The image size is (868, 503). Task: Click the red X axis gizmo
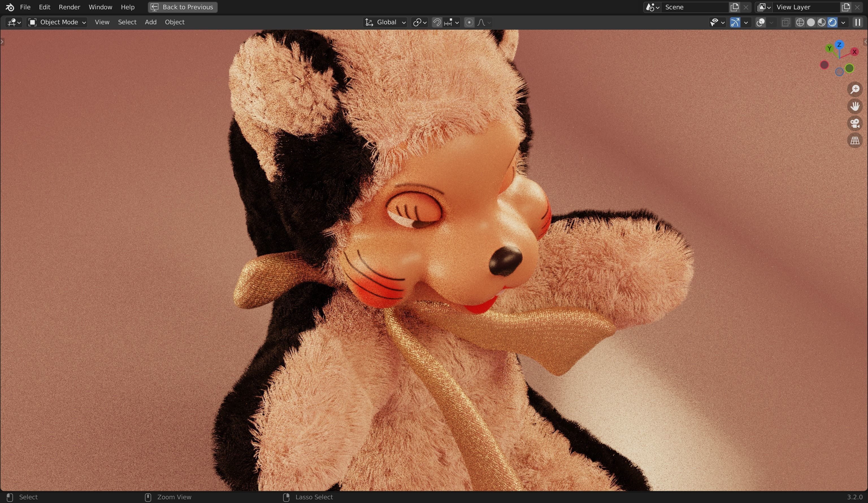854,52
